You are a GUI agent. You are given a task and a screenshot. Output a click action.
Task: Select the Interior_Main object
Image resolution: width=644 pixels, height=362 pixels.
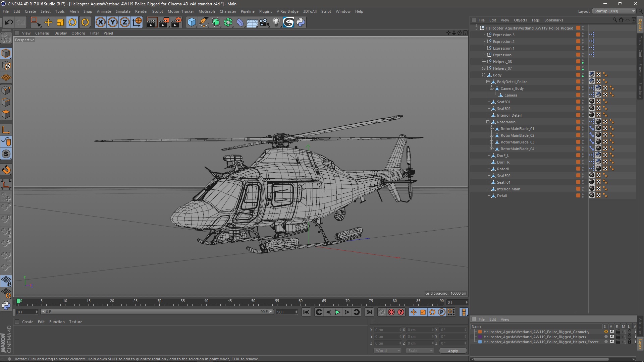508,189
